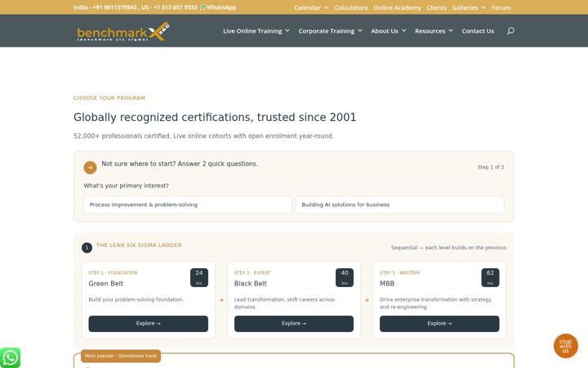Go to Contact Us page
Image resolution: width=588 pixels, height=368 pixels.
[x=478, y=31]
